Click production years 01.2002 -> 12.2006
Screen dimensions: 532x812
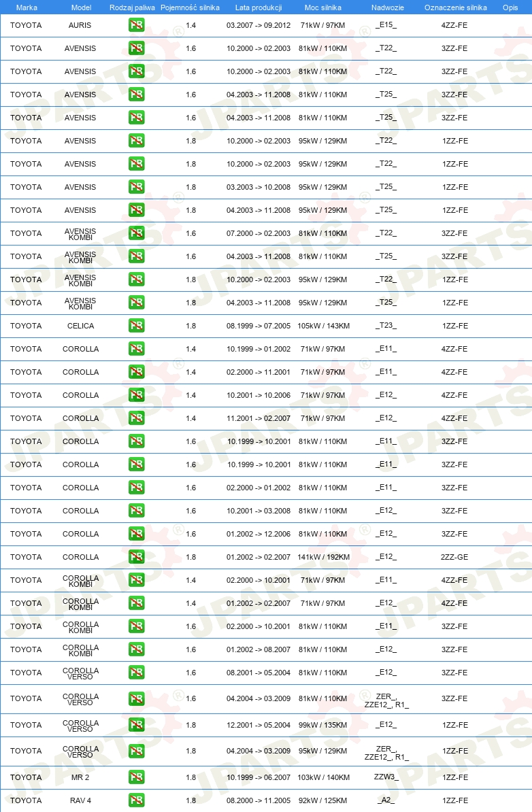(x=259, y=534)
